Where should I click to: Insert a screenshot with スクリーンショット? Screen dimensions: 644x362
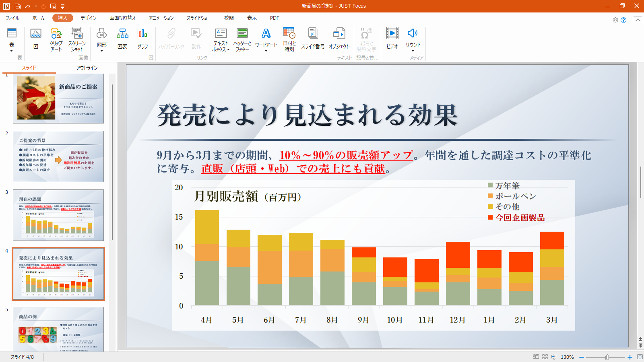[77, 39]
